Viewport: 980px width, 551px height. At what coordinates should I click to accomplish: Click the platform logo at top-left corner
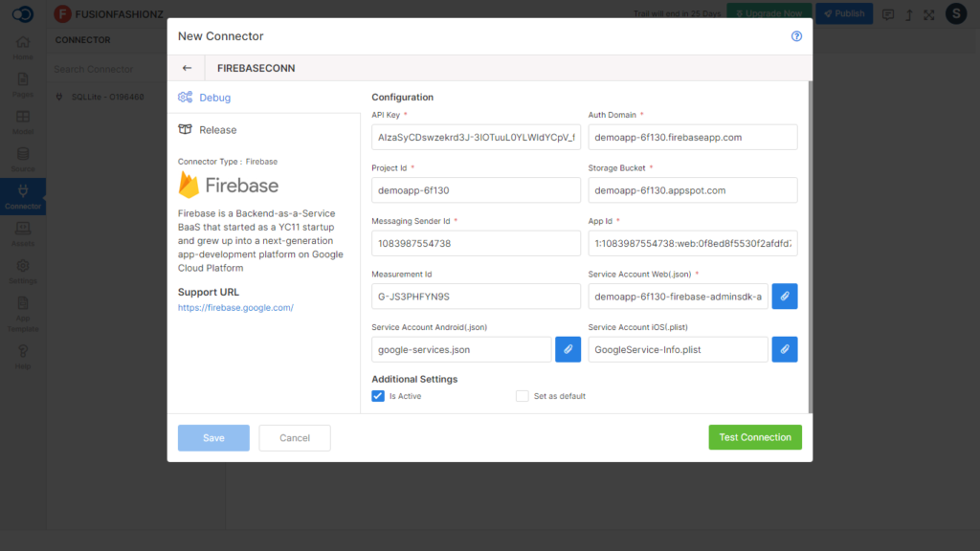(x=23, y=13)
